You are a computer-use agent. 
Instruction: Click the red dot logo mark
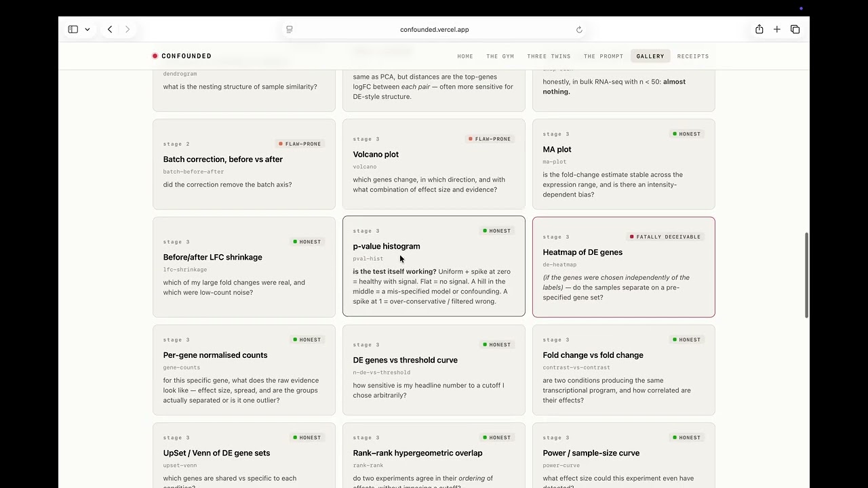pos(155,56)
